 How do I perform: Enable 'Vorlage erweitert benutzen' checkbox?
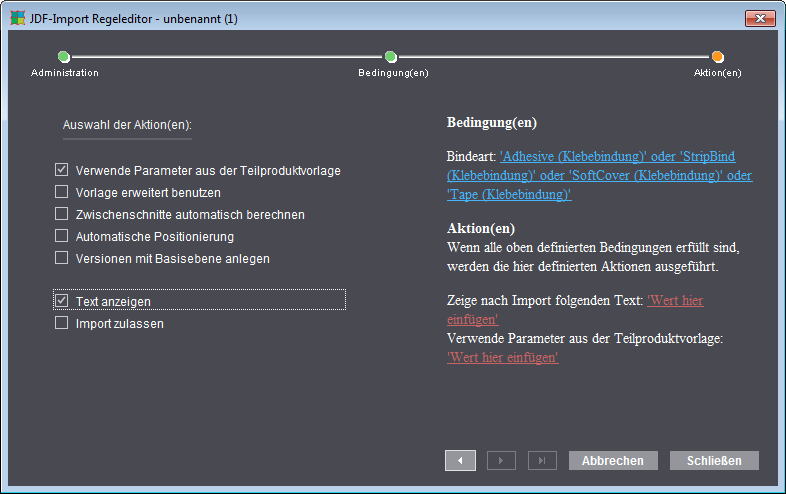62,192
